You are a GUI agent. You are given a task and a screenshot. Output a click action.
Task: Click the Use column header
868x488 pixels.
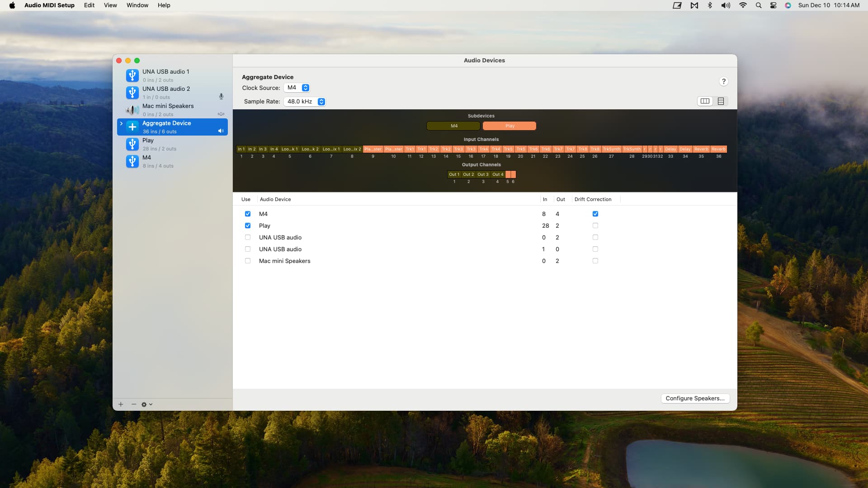tap(246, 199)
